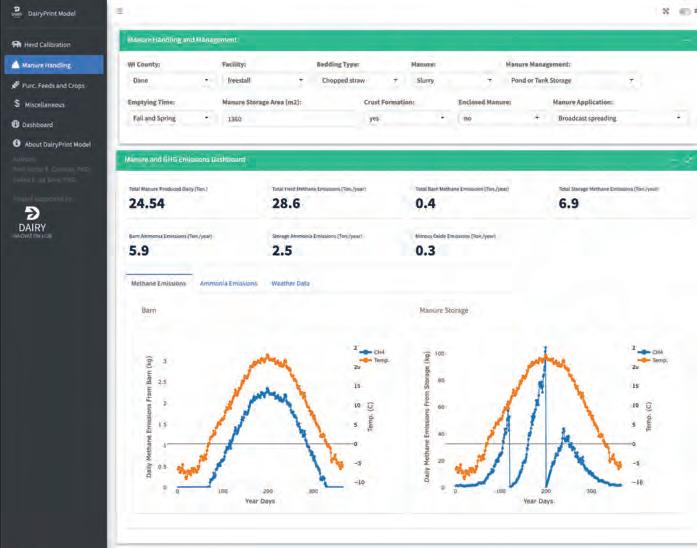
Task: Maximize the Manure and GHG Emissions Dashboard
Action: pyautogui.click(x=689, y=160)
